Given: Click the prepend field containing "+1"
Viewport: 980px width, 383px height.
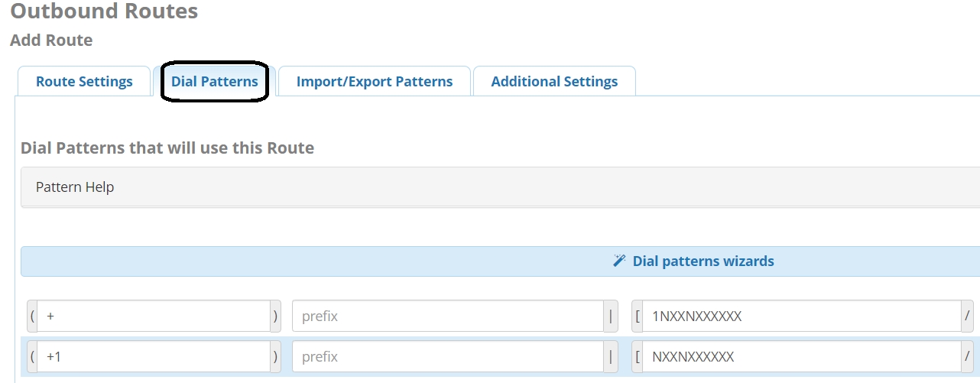Looking at the screenshot, I should (153, 357).
